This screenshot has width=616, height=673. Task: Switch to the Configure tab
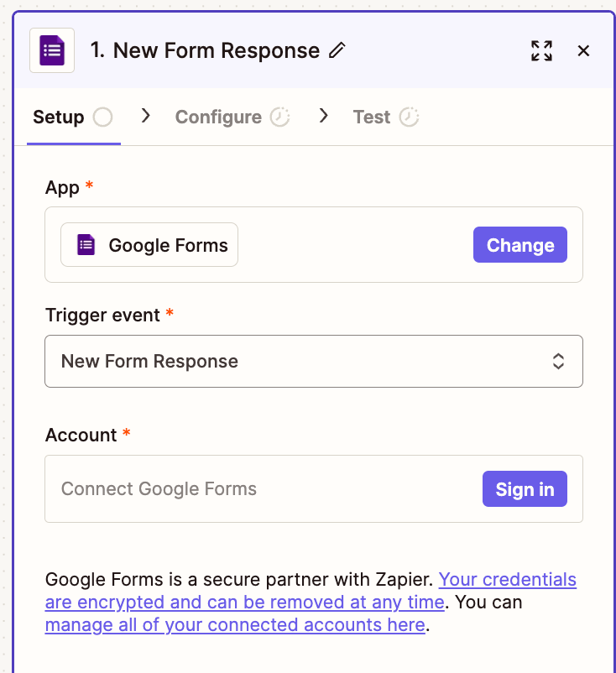(x=218, y=117)
